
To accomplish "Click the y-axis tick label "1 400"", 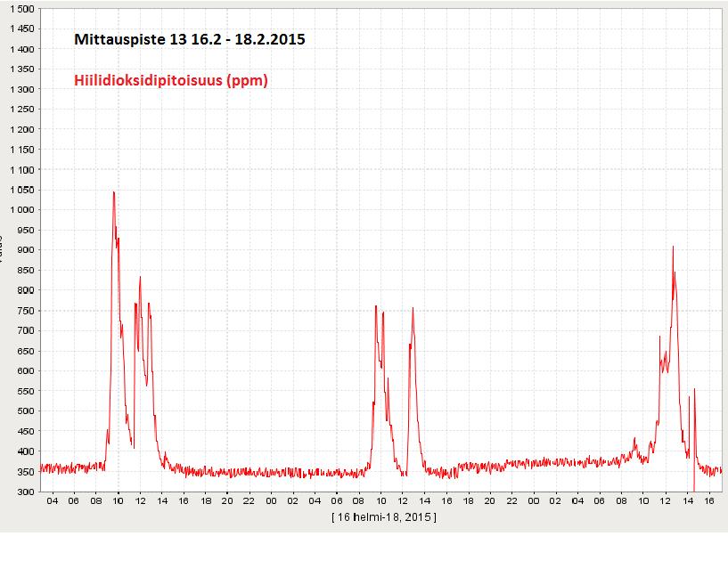I will tap(21, 49).
